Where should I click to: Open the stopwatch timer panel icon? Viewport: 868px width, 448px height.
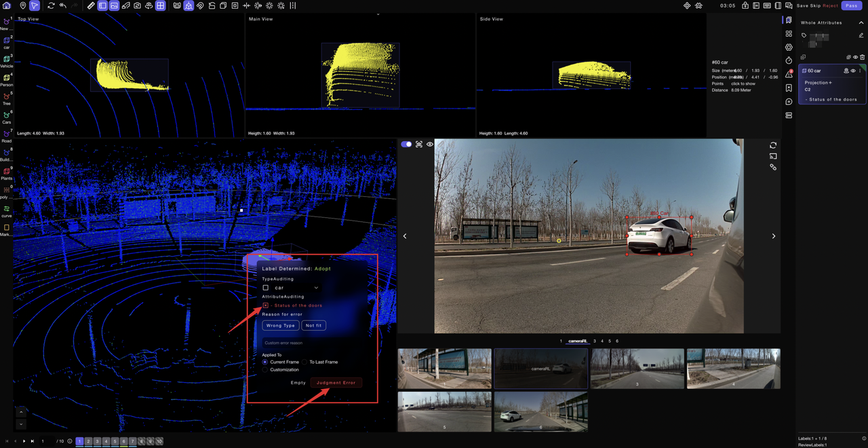coord(789,60)
